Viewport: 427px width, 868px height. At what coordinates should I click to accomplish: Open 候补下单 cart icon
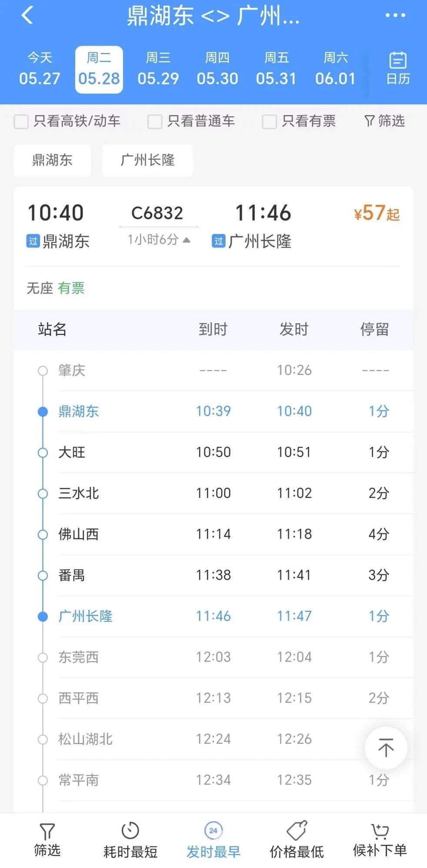point(380,831)
